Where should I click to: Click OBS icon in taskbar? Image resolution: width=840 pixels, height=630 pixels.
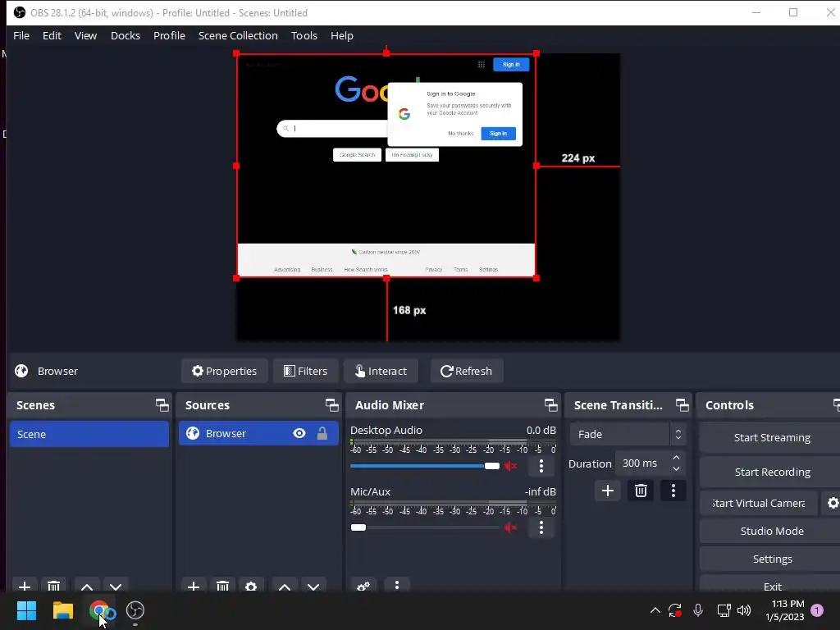(135, 610)
